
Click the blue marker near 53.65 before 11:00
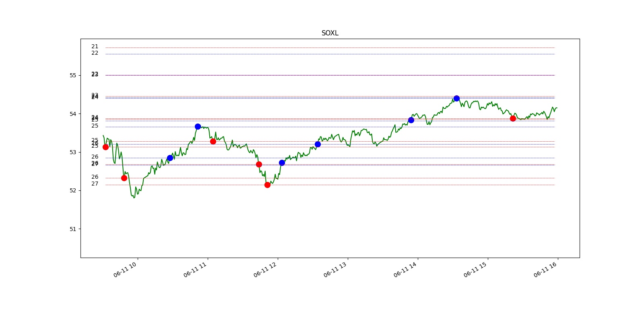click(x=198, y=126)
